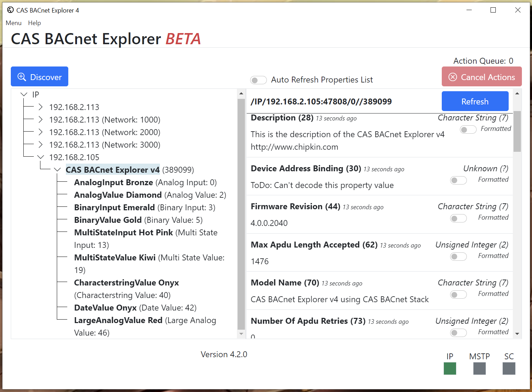Select CAS BACnet Explorer v4 (389099) device
The image size is (532, 392).
coord(130,170)
